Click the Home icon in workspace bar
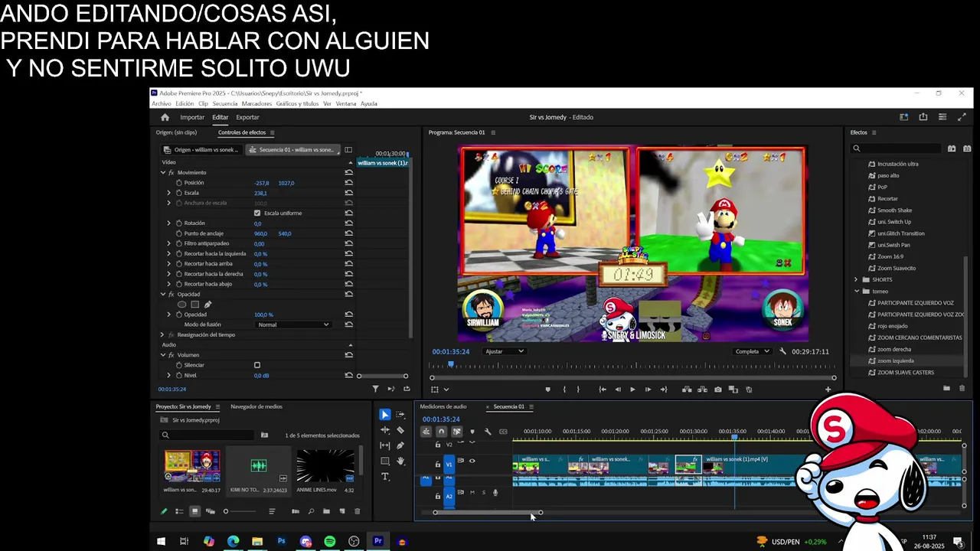The width and height of the screenshot is (980, 551). click(x=165, y=117)
